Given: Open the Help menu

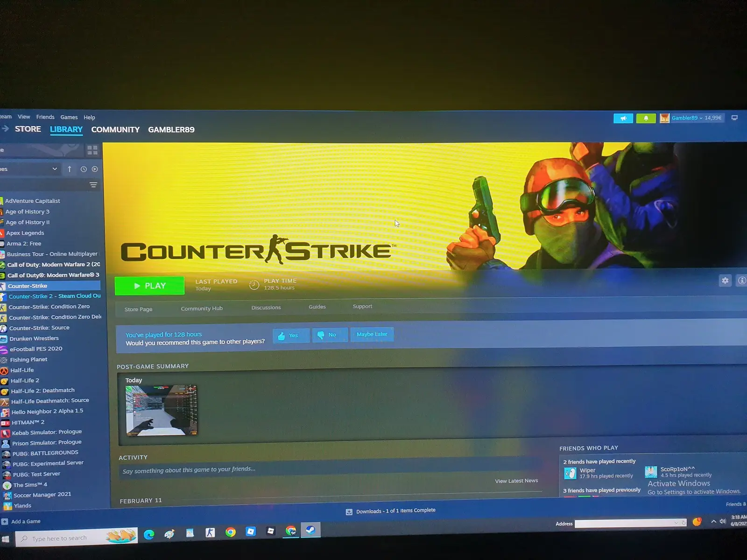Looking at the screenshot, I should point(89,118).
